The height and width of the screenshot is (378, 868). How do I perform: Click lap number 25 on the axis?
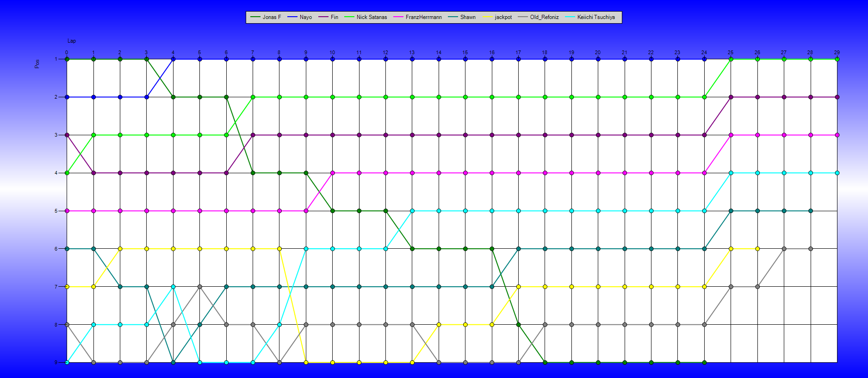pos(731,52)
